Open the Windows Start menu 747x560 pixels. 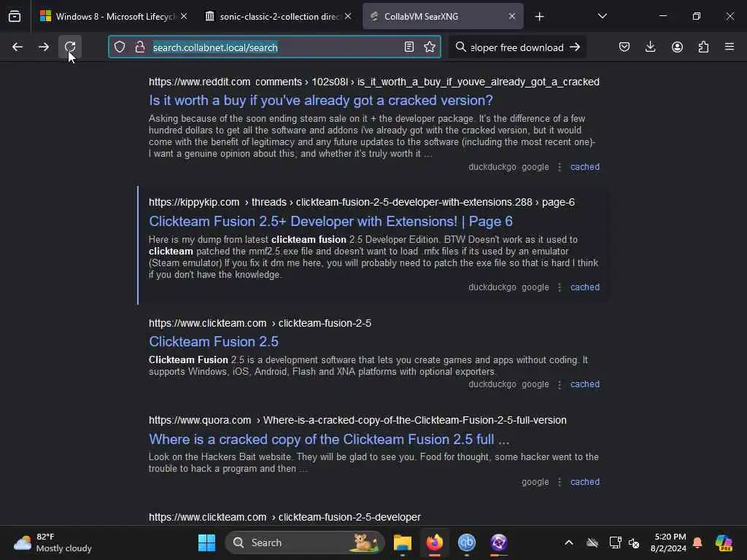pyautogui.click(x=206, y=542)
